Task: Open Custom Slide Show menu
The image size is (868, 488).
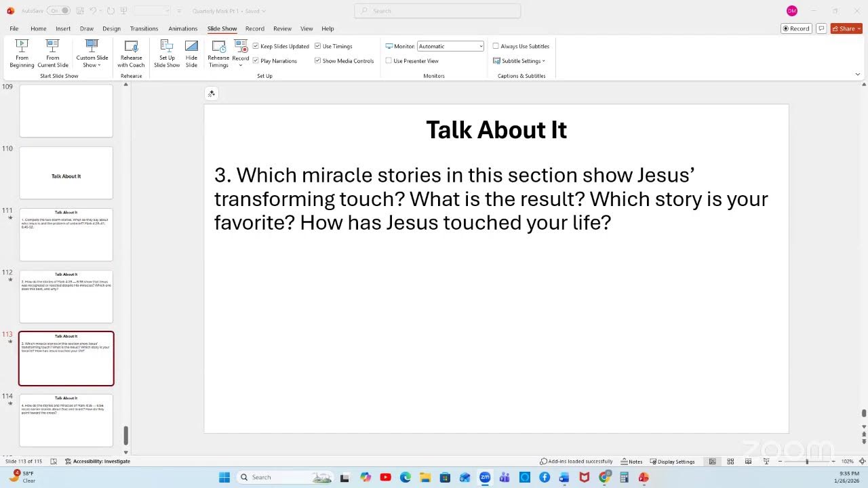Action: pos(92,54)
